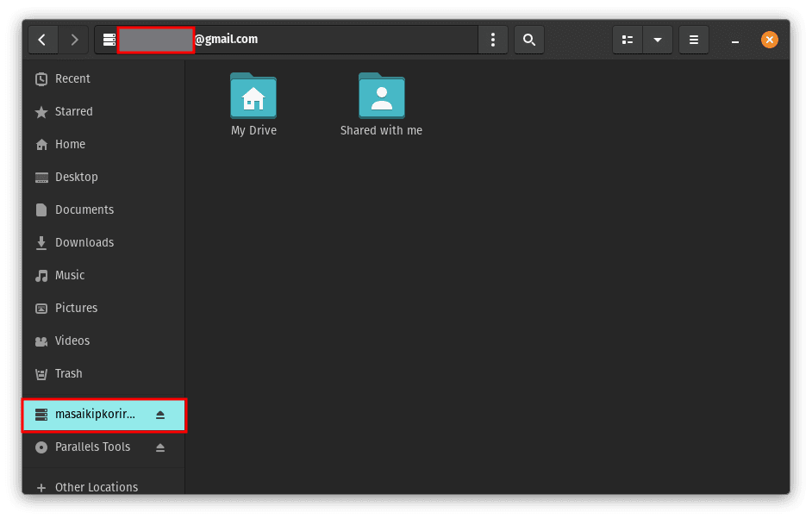Click the Trash bin icon
Image resolution: width=812 pixels, height=519 pixels.
pyautogui.click(x=41, y=374)
